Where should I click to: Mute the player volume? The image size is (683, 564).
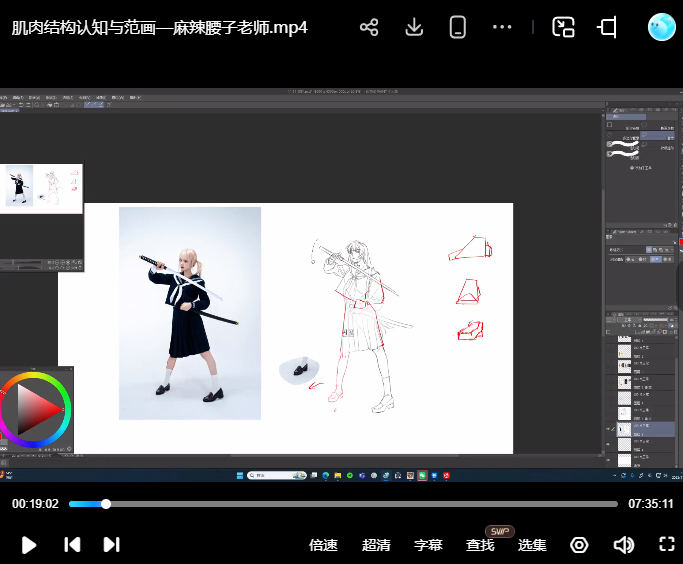[x=624, y=545]
